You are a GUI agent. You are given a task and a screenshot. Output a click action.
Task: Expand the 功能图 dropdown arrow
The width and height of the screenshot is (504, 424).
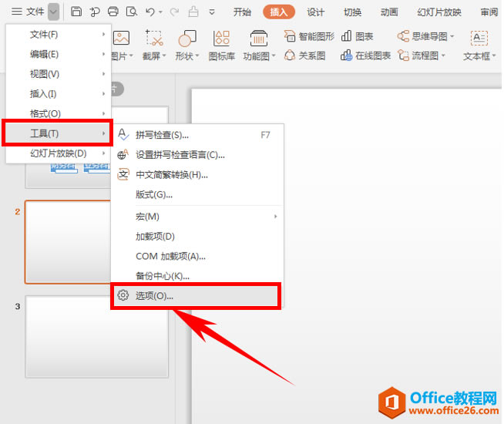pos(274,56)
